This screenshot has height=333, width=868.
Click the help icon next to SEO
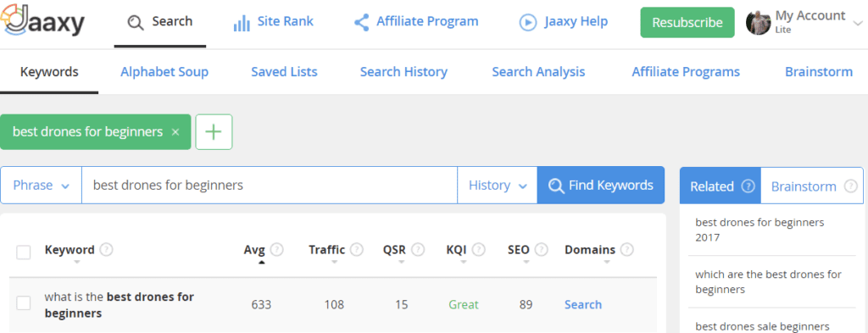[x=542, y=250]
